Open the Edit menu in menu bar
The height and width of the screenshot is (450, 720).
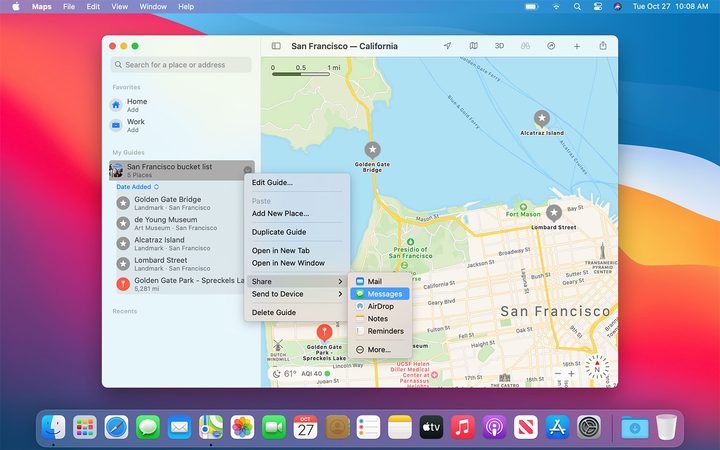(x=93, y=6)
